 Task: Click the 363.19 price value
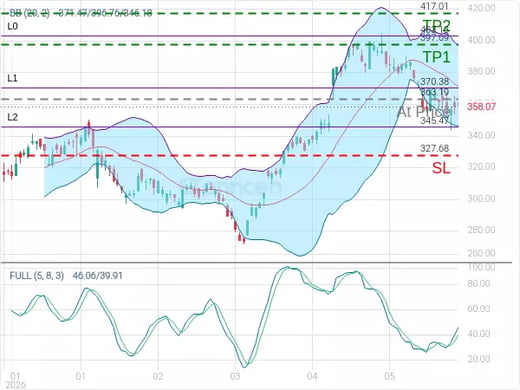pos(434,92)
